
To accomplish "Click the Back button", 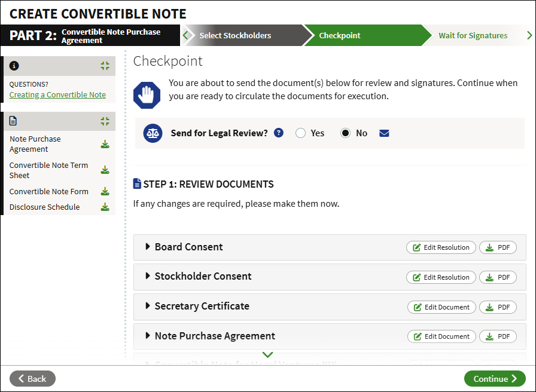I will coord(32,379).
